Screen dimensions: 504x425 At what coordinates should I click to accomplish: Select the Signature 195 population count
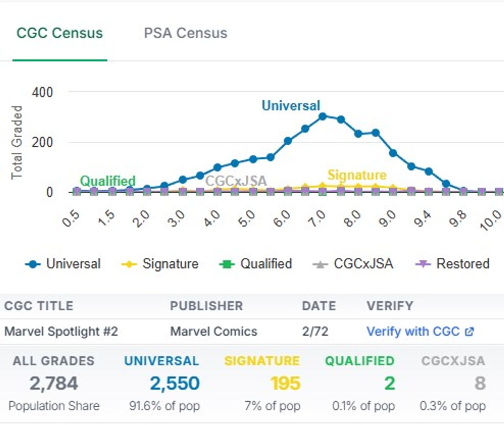click(x=285, y=383)
